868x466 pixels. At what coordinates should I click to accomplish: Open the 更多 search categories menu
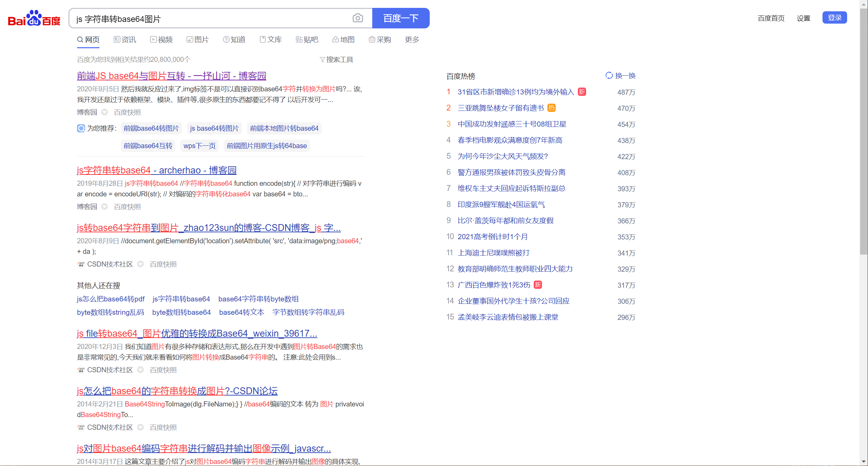tap(412, 40)
